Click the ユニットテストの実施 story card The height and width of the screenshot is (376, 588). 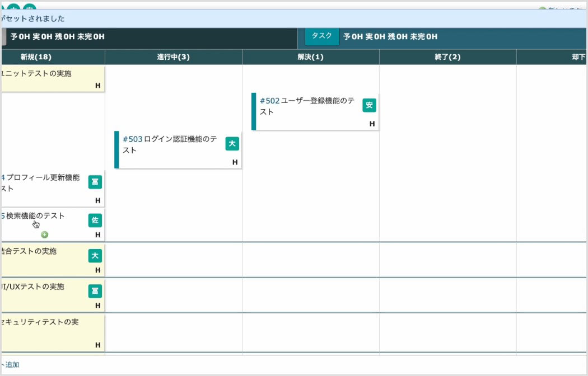pos(53,79)
